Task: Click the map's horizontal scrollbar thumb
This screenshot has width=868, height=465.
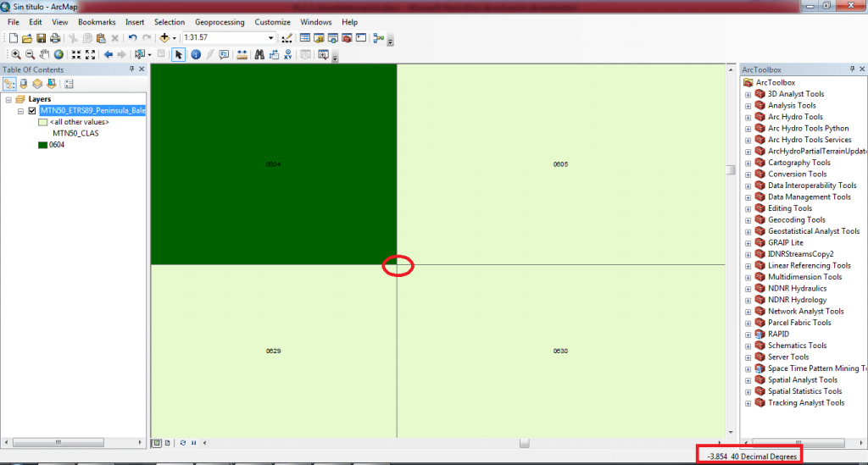Action: (525, 442)
